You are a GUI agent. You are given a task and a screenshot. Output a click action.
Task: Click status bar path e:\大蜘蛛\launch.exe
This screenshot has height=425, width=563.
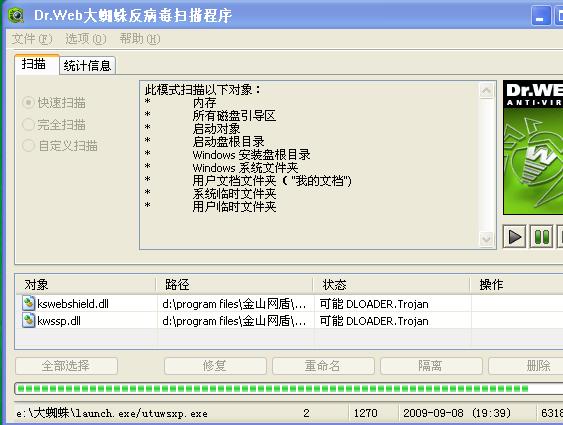[112, 413]
